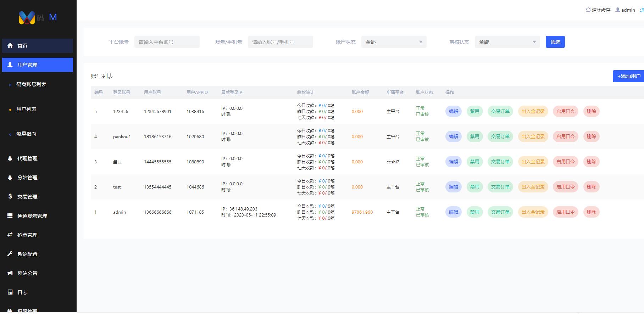Open the 账户状态 dropdown
644x314 pixels.
394,42
